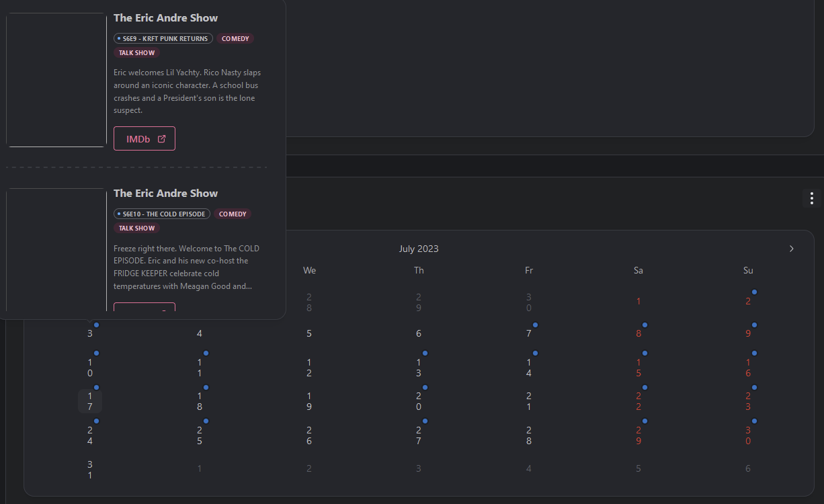Click the S6E10 - THE COLD EPISODE tag
The width and height of the screenshot is (824, 504).
(162, 214)
